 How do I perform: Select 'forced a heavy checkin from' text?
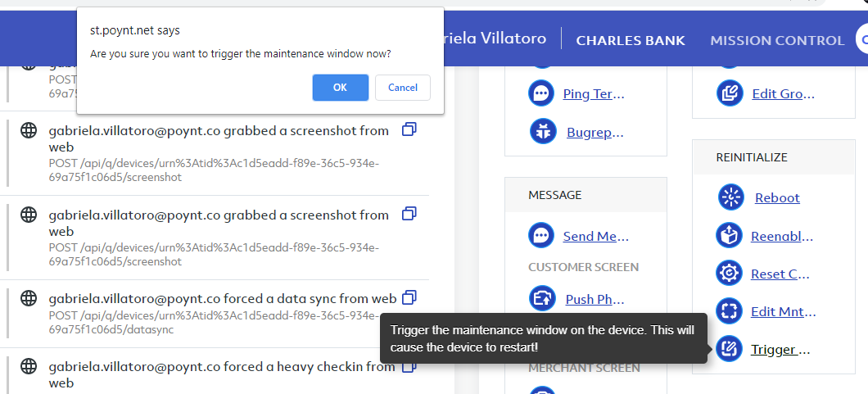tap(310, 366)
